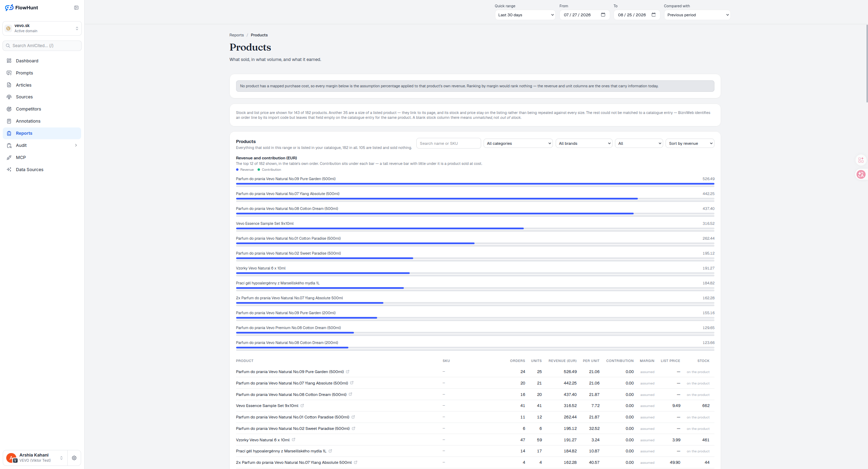Open Articles in the sidebar
Screen dimensions: 868x469
tap(42, 85)
